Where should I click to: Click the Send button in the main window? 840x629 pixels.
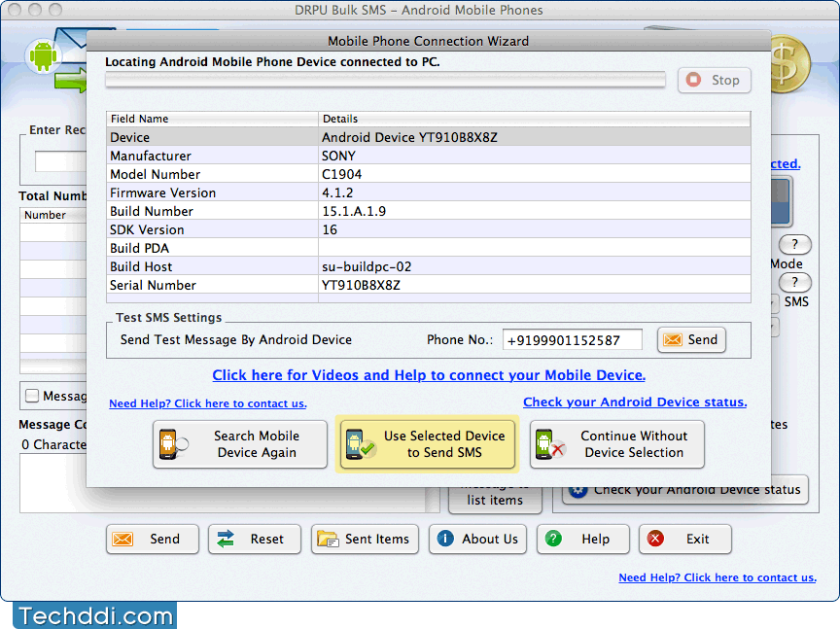pyautogui.click(x=153, y=539)
